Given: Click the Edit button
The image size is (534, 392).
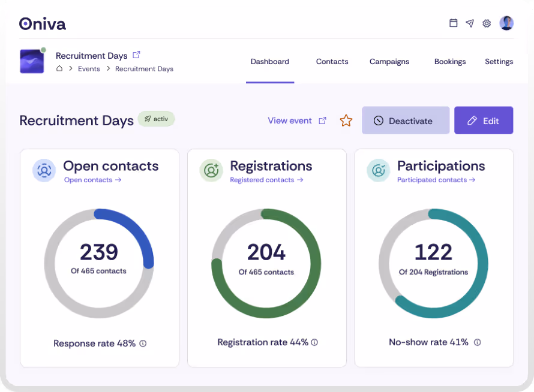Looking at the screenshot, I should (484, 120).
